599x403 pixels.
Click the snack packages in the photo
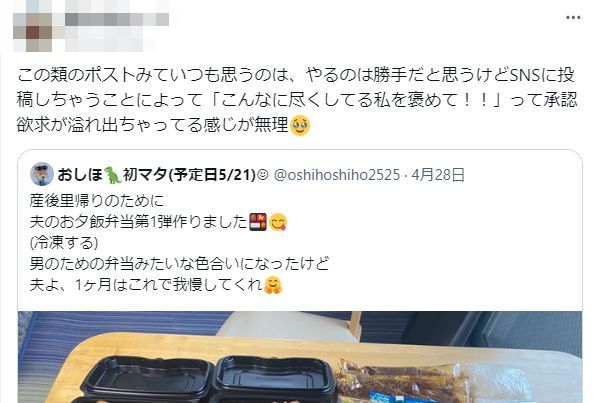click(405, 381)
